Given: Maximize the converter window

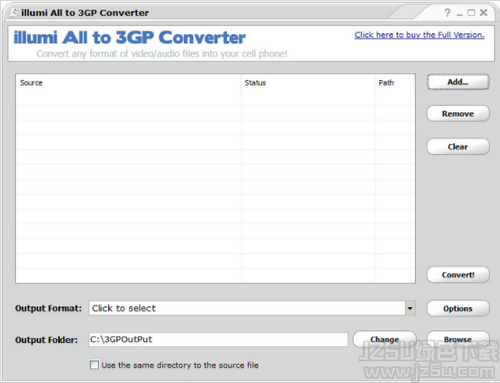Looking at the screenshot, I should tap(471, 13).
